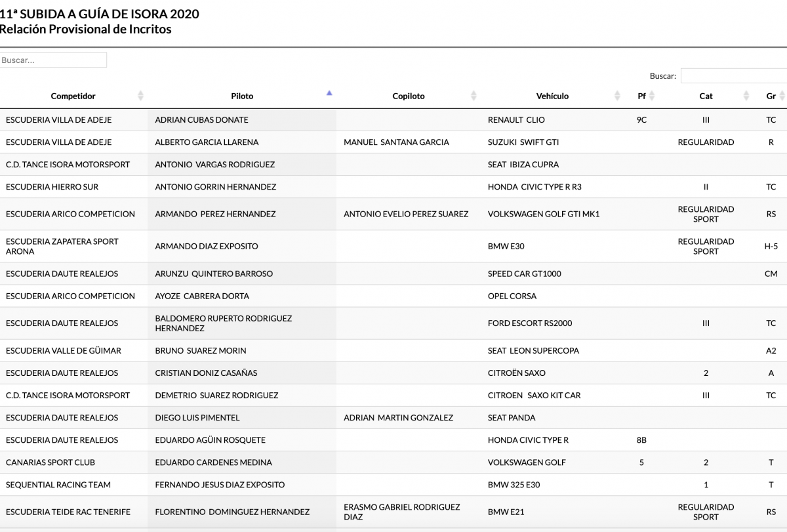Viewport: 787px width, 532px height.
Task: Click the page title 11ª SUBIDA A GUÍA DE ISORA 2020
Action: (x=100, y=14)
